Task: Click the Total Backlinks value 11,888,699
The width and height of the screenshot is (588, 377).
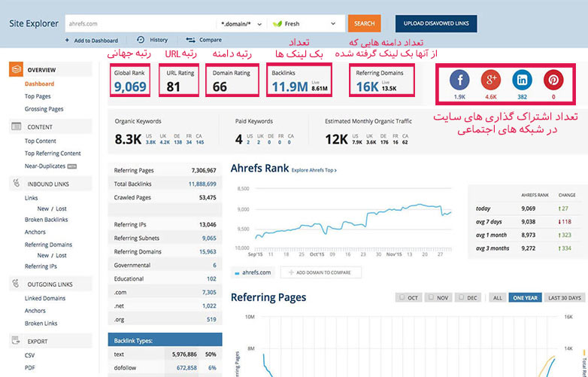Action: click(x=202, y=184)
